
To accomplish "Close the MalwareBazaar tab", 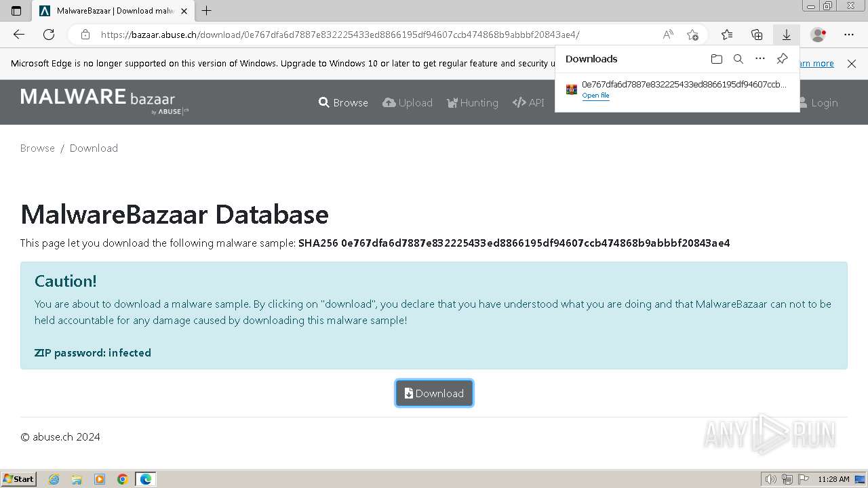I will pos(184,11).
